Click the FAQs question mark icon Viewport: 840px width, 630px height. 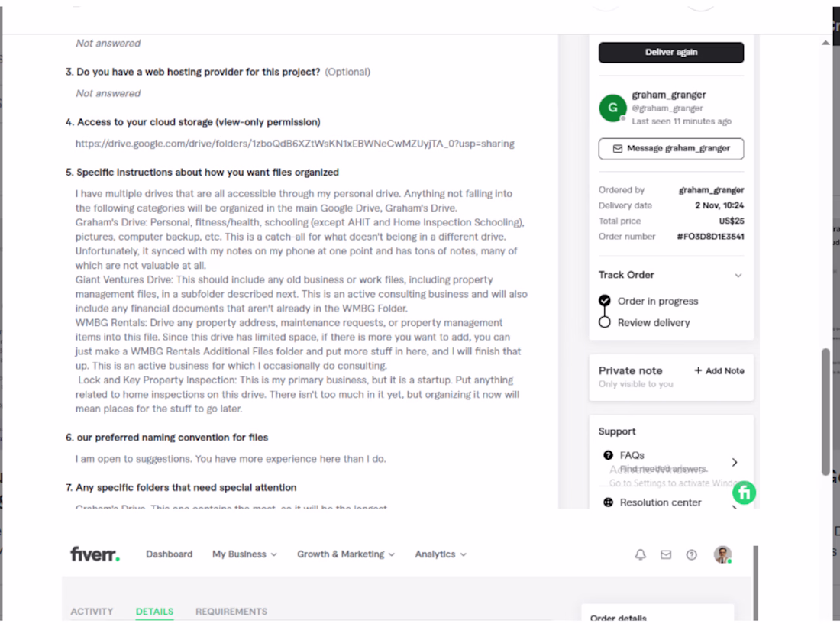[x=608, y=455]
